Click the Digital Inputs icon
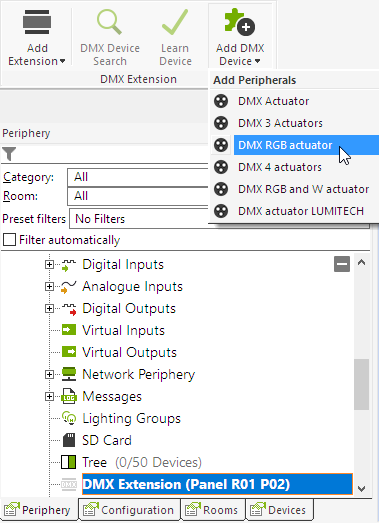This screenshot has width=379, height=523. [69, 265]
